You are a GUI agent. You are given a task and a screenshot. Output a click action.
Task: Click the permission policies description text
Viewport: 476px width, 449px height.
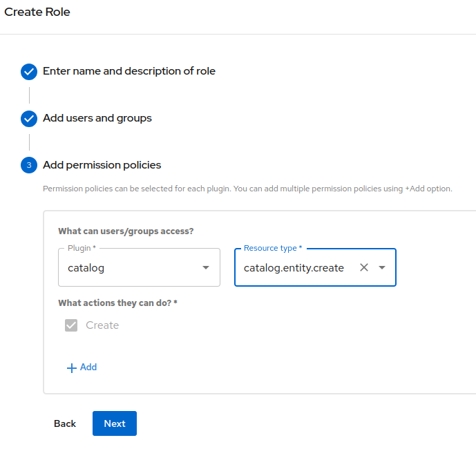click(247, 189)
